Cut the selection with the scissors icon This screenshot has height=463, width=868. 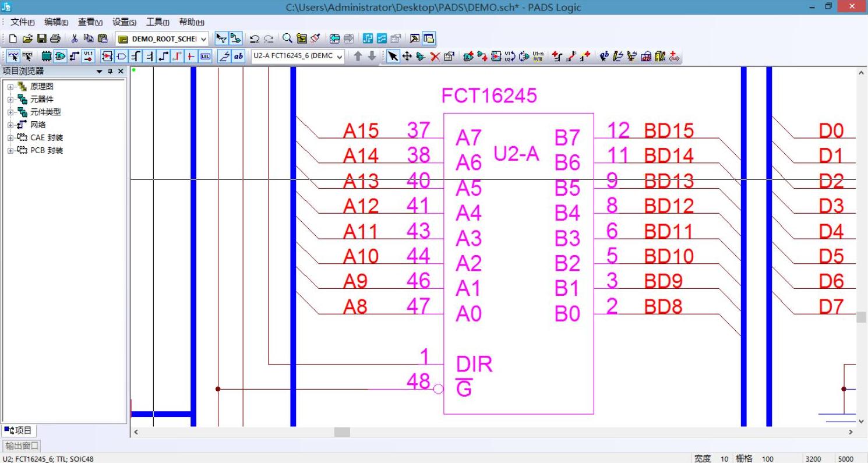75,38
